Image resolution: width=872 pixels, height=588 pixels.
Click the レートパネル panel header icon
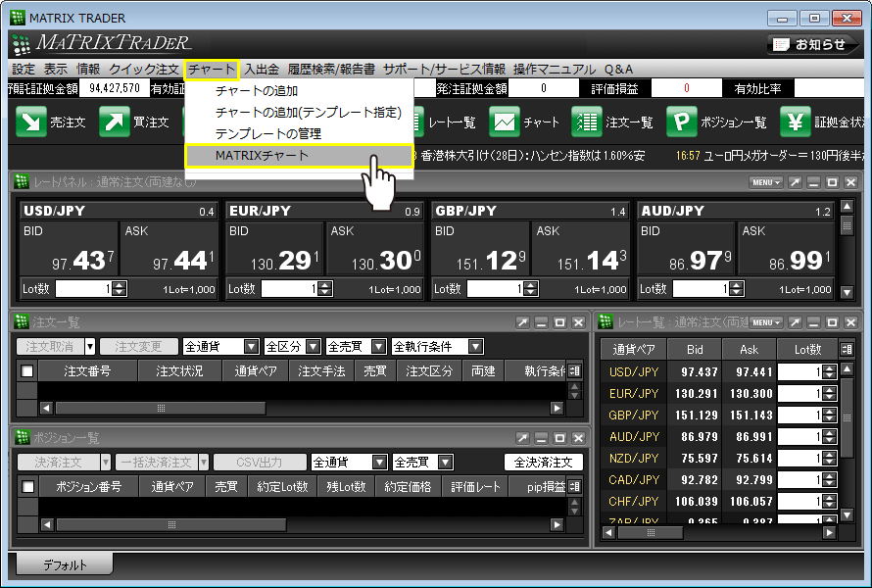22,181
